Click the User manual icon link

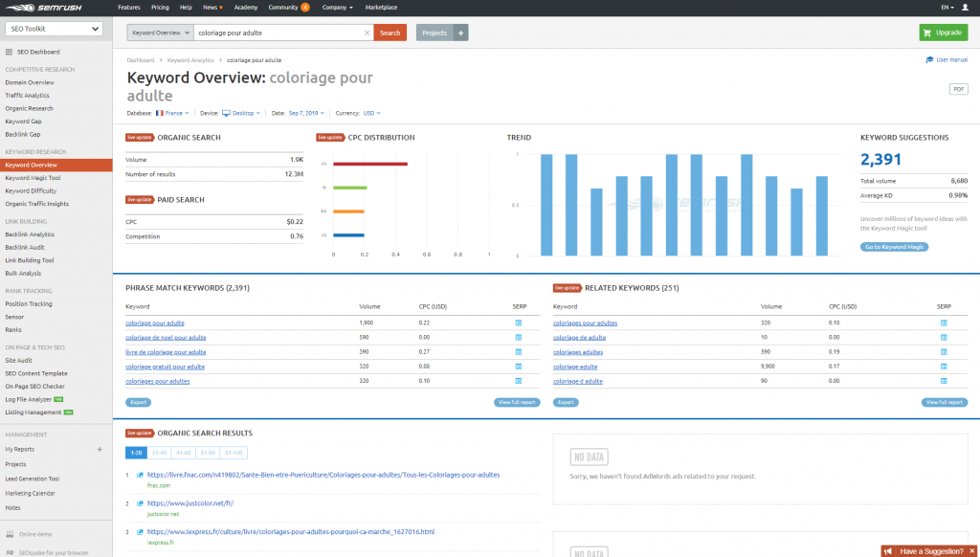929,60
